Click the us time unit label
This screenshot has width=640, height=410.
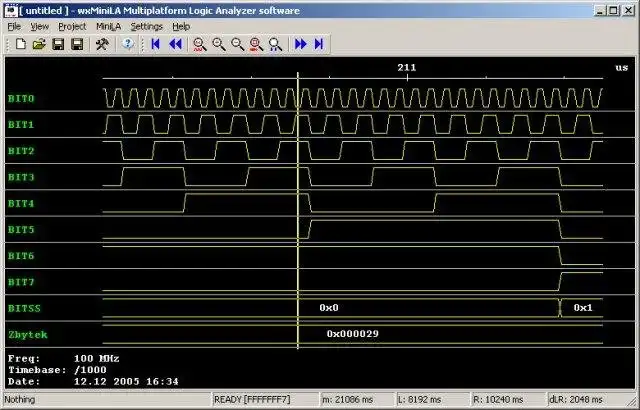tap(622, 67)
